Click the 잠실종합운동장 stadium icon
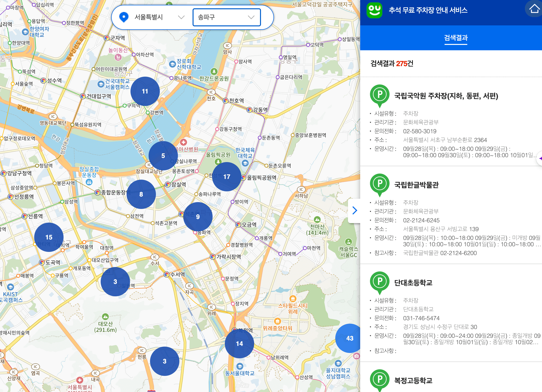Screen dimensions: 542x392 click(89, 182)
